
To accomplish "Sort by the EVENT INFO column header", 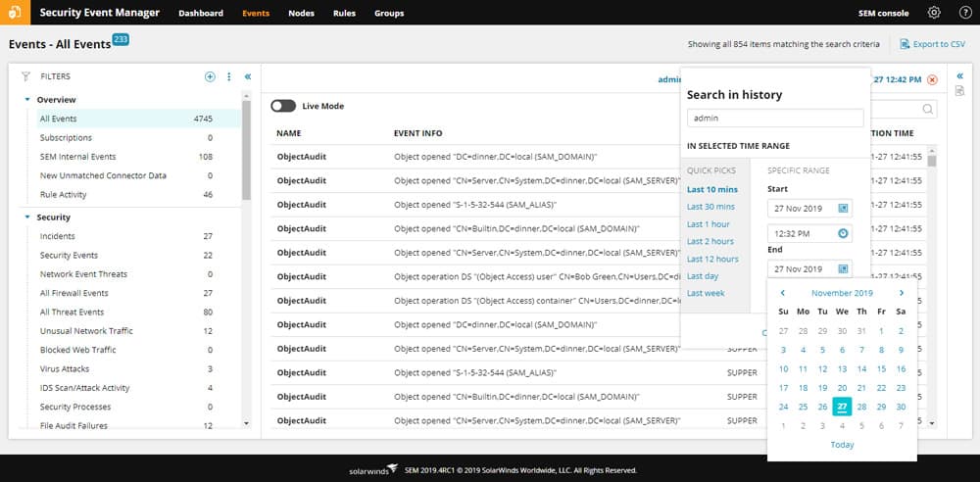I will pos(418,133).
